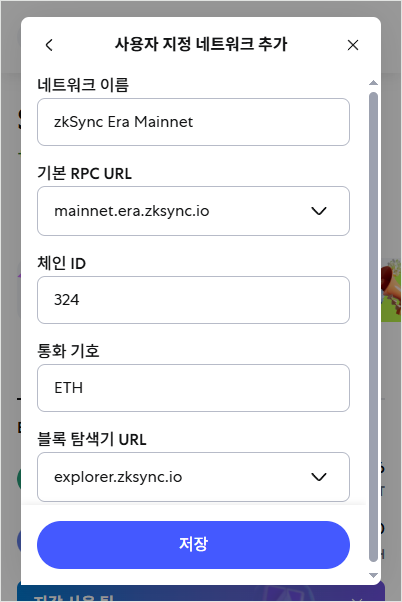Close the custom network dialog with X
This screenshot has width=402, height=602.
(352, 45)
